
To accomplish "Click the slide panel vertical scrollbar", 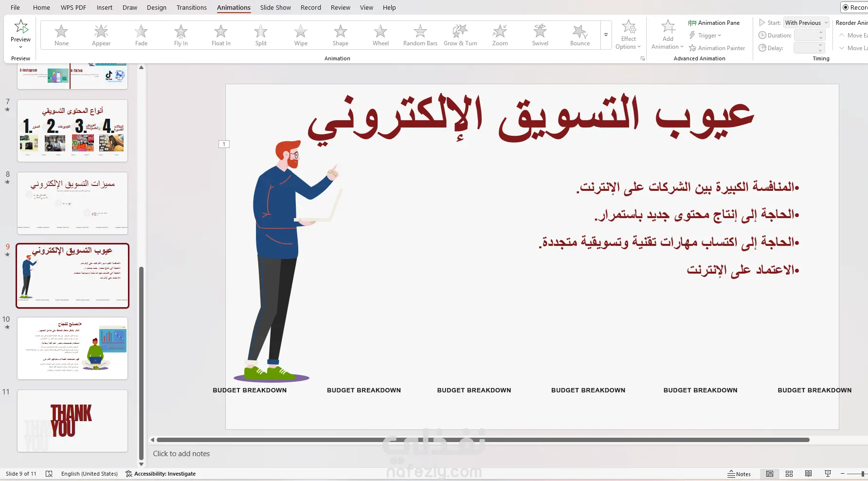I will pyautogui.click(x=141, y=363).
